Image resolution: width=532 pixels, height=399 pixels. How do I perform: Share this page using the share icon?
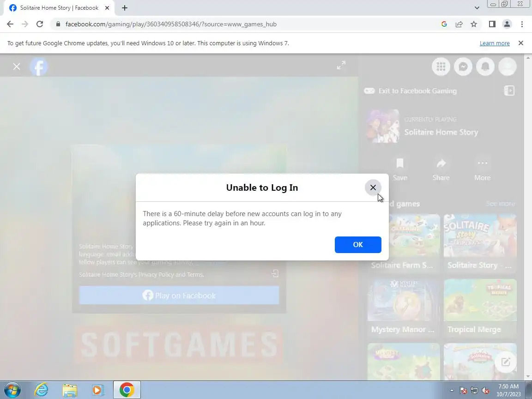pos(459,24)
